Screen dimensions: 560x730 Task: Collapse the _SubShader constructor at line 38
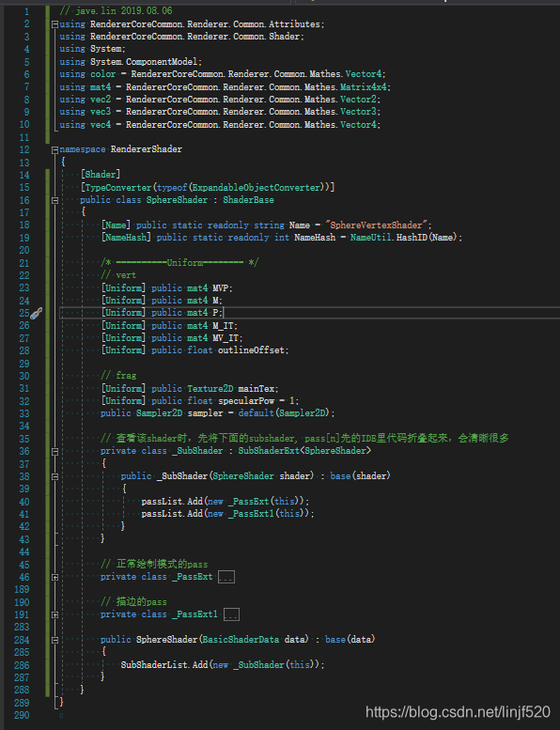pos(54,476)
